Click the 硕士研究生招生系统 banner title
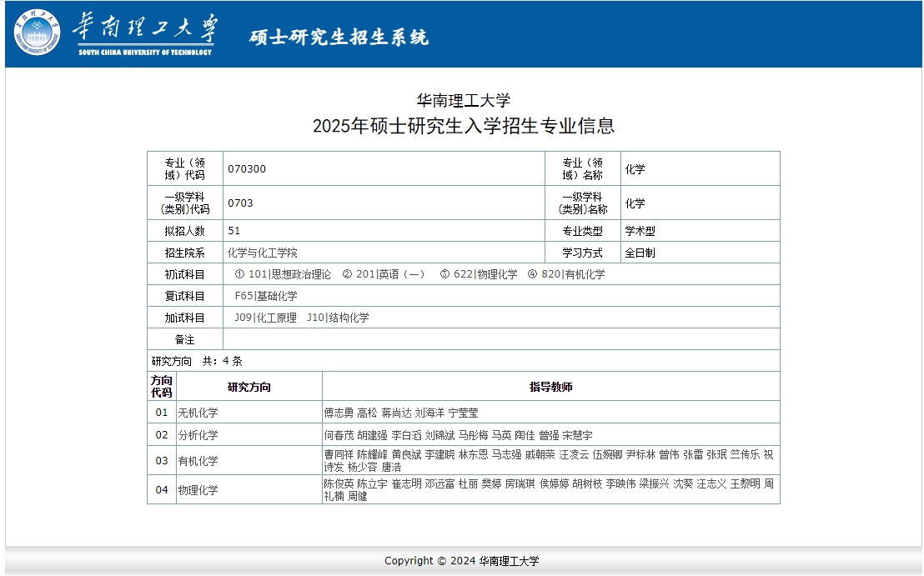Screen dimensions: 924x576 point(339,38)
